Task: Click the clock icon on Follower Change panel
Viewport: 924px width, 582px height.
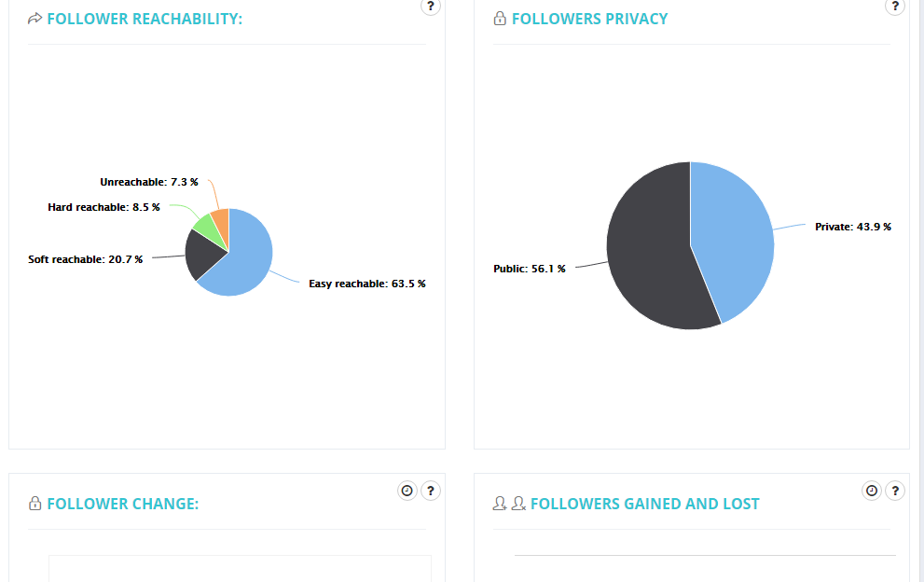Action: point(407,490)
